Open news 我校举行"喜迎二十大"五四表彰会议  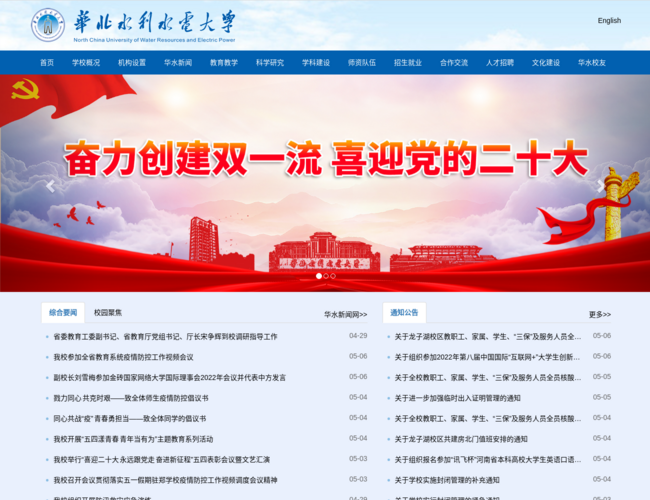point(162,460)
